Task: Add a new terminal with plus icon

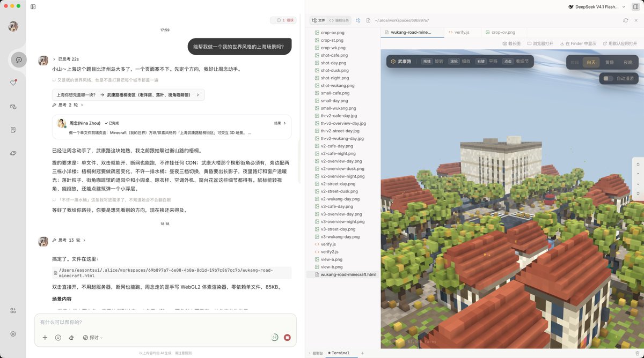Action: point(362,353)
